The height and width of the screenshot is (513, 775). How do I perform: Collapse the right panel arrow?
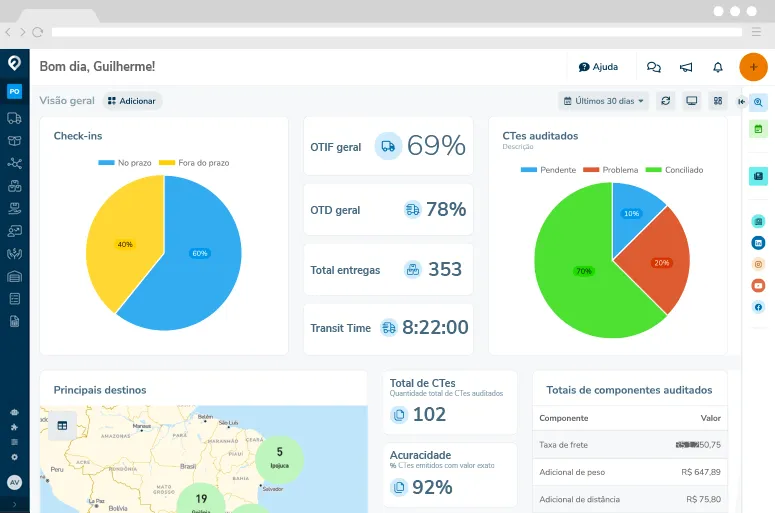tap(741, 101)
